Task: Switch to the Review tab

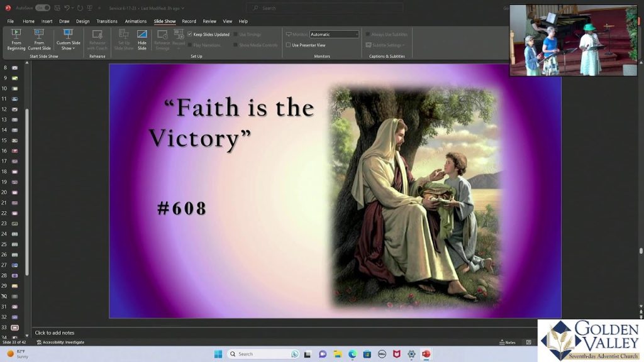Action: (209, 21)
